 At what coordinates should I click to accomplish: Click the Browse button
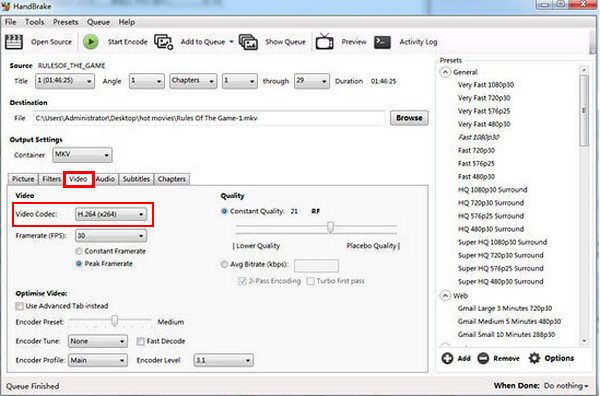(x=409, y=118)
